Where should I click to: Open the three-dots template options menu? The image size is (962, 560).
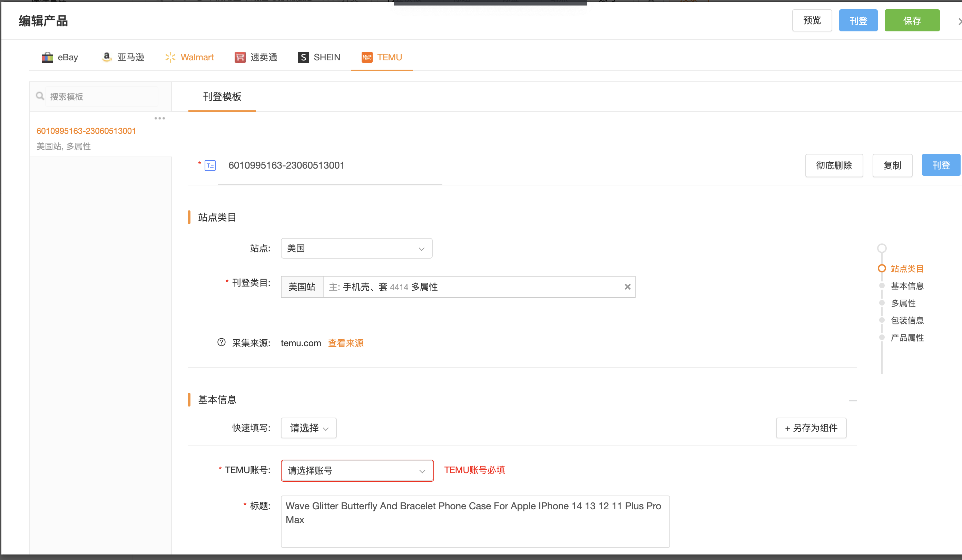[x=159, y=118]
